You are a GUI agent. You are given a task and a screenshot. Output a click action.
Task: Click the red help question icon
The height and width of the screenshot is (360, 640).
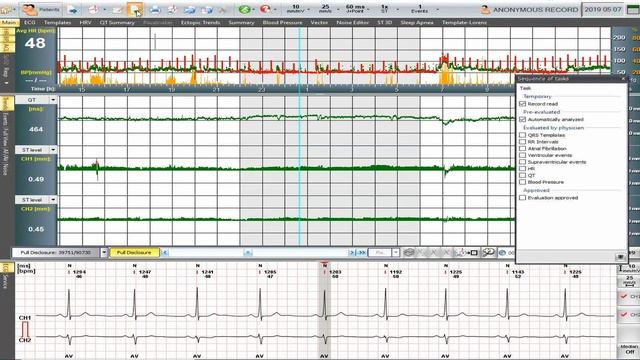[x=265, y=9]
